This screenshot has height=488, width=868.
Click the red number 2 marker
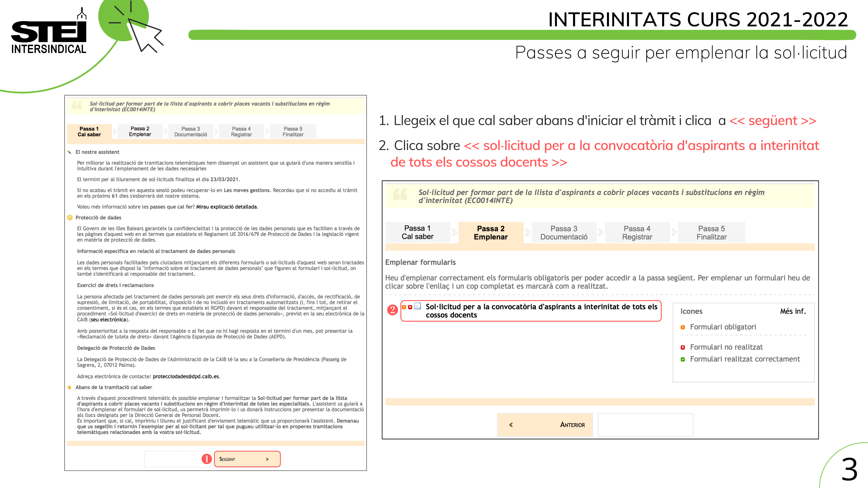point(392,310)
